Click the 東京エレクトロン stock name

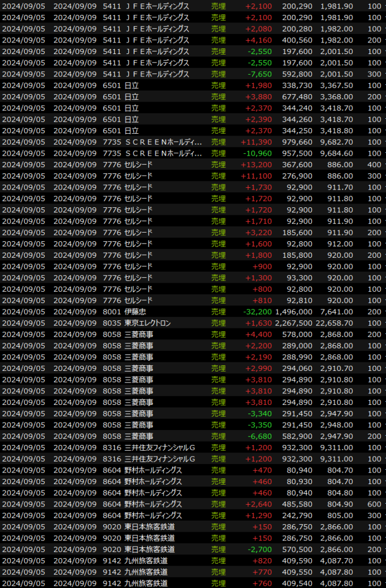147,323
